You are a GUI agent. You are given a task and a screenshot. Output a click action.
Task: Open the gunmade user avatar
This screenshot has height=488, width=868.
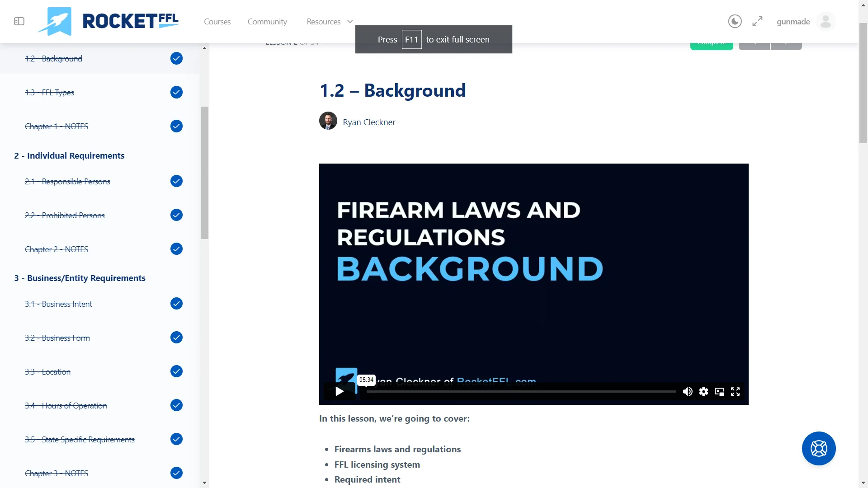coord(826,21)
